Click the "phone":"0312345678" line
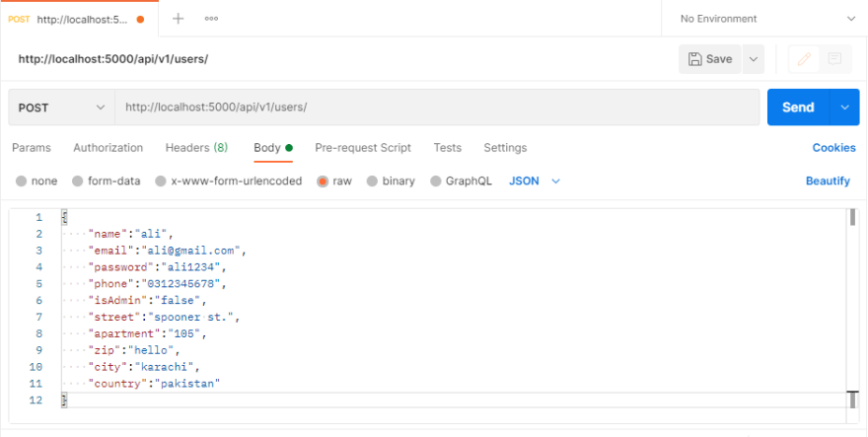 (x=157, y=283)
